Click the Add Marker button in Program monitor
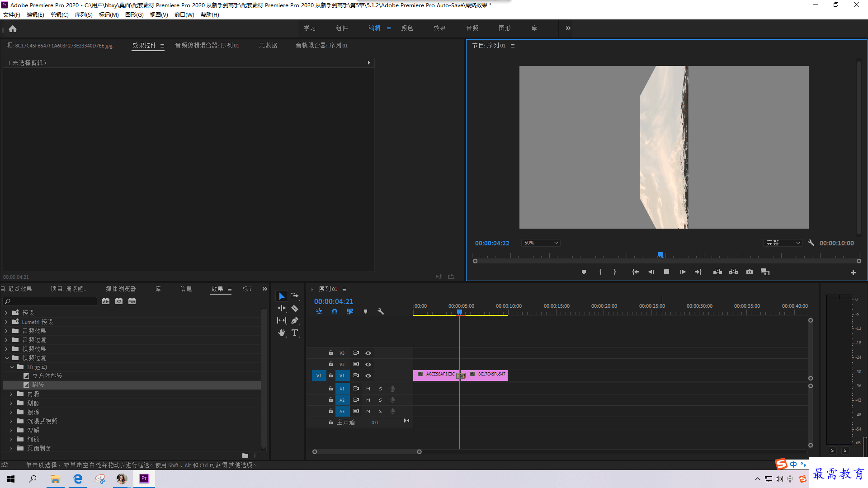 (584, 272)
